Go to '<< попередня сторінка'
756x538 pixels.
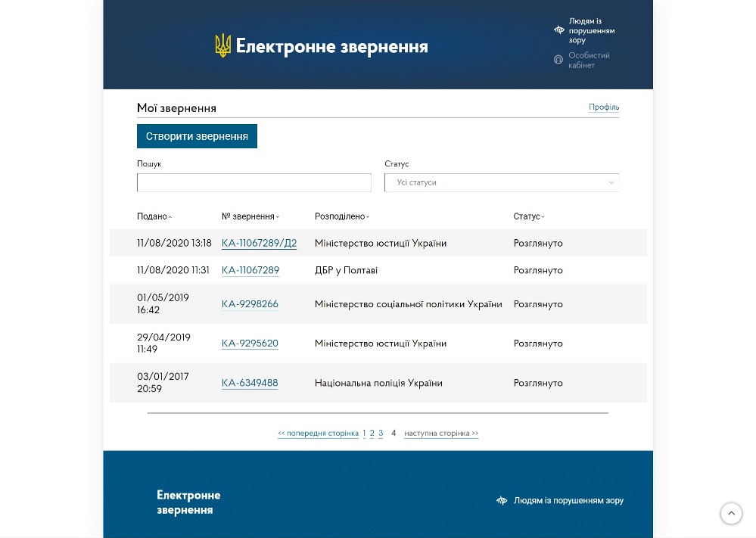coord(318,434)
